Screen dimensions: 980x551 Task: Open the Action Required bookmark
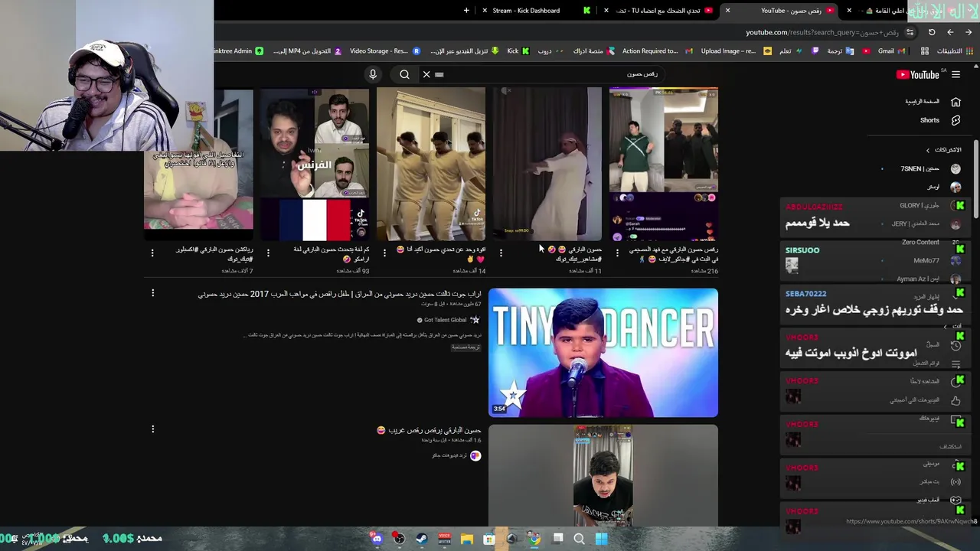(656, 51)
